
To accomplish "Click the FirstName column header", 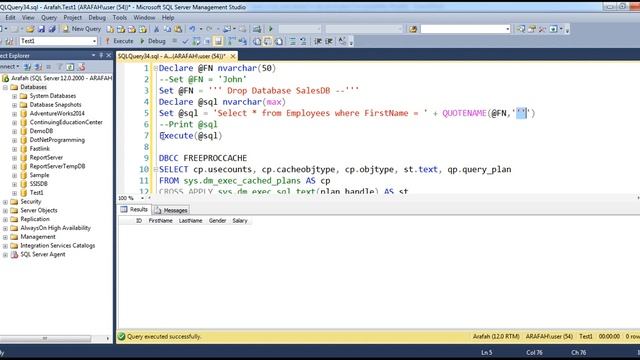I will point(160,220).
